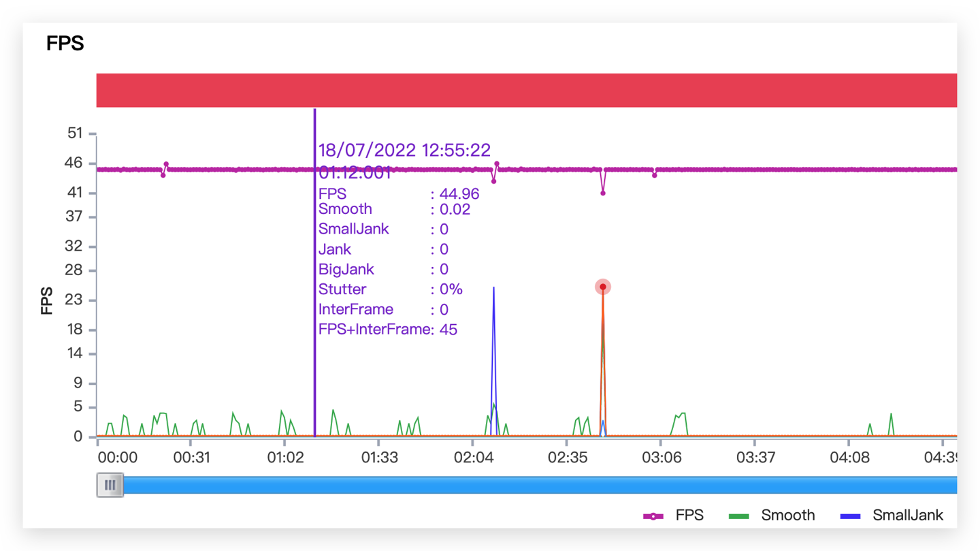Toggle the FPS series legend marker
980x551 pixels.
click(653, 516)
